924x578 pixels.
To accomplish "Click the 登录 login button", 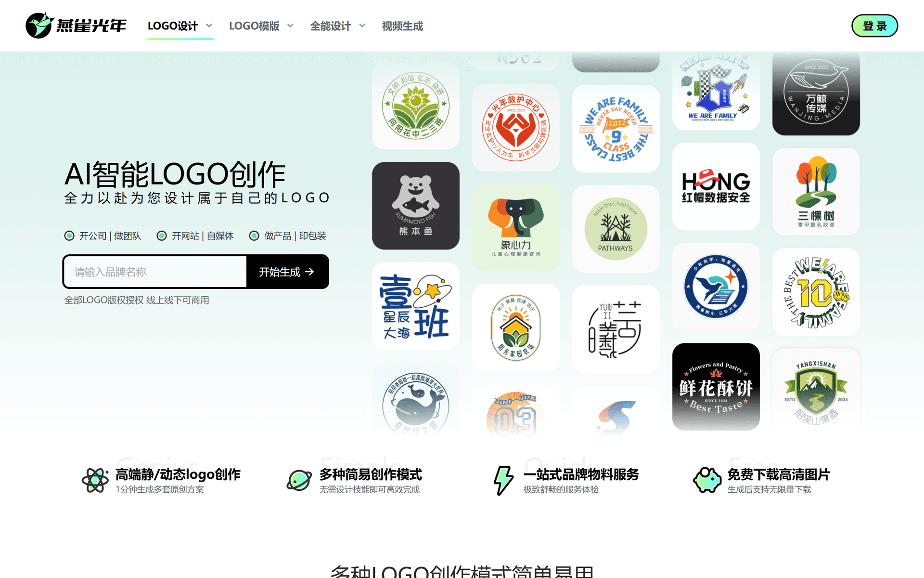I will pyautogui.click(x=874, y=26).
